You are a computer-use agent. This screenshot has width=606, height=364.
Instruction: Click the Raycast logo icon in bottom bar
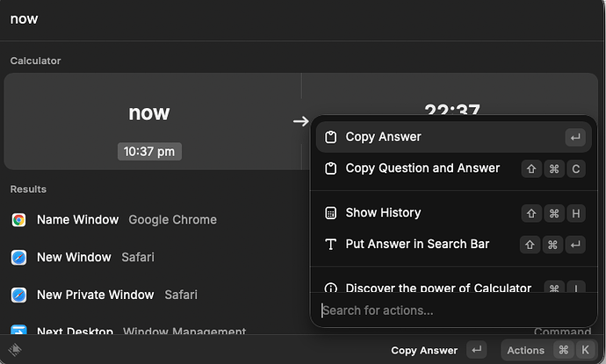pyautogui.click(x=15, y=350)
